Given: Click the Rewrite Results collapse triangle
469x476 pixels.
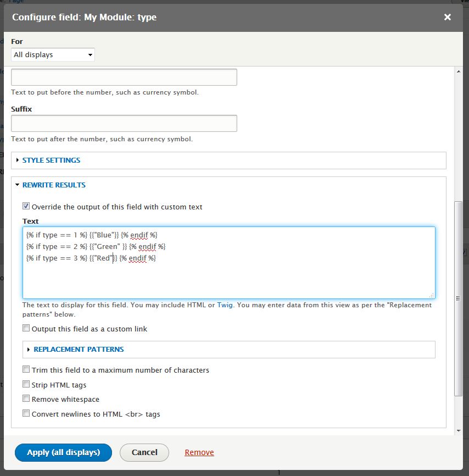Looking at the screenshot, I should coord(17,185).
